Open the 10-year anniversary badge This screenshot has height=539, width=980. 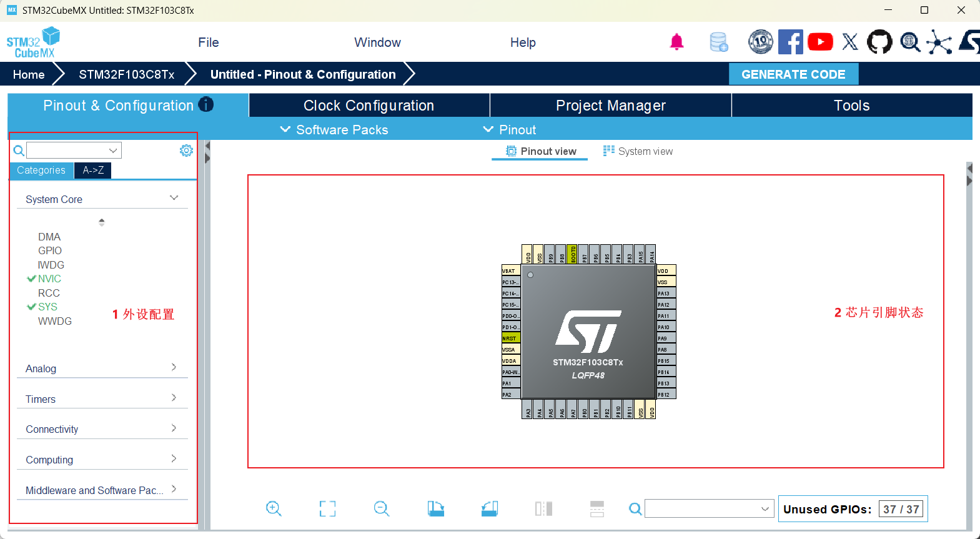click(761, 42)
